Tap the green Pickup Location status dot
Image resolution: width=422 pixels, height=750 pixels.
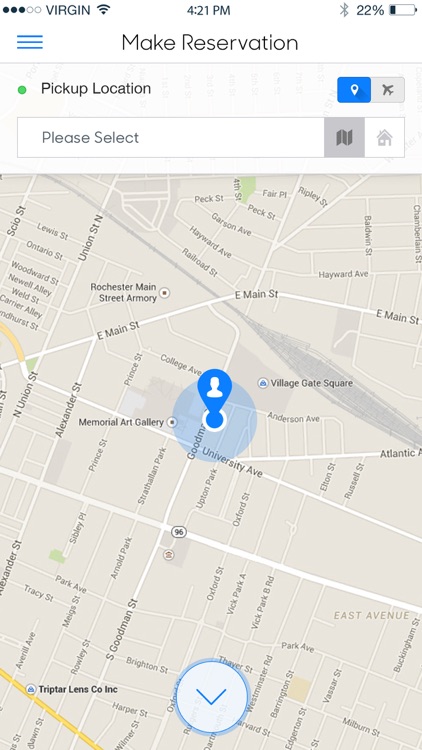(x=22, y=89)
